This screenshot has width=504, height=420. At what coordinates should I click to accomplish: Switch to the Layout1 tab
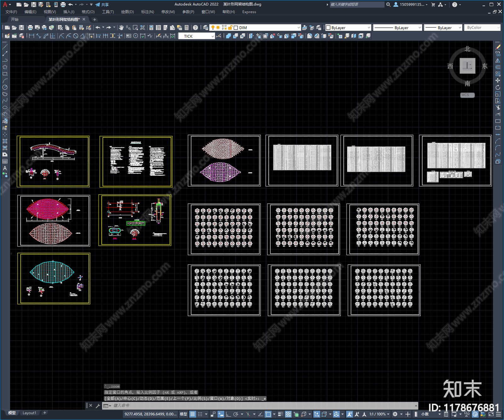(29, 413)
